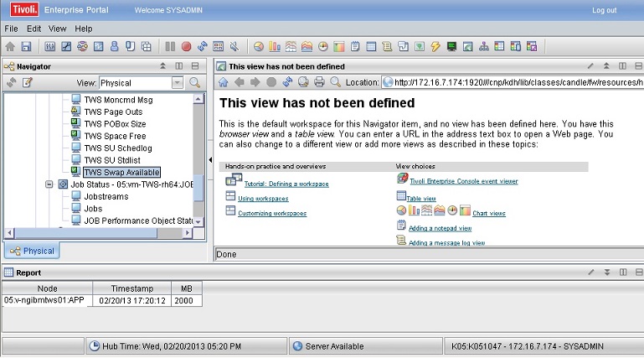The image size is (644, 358).
Task: Select the Situation event console icon
Action: pyautogui.click(x=499, y=46)
